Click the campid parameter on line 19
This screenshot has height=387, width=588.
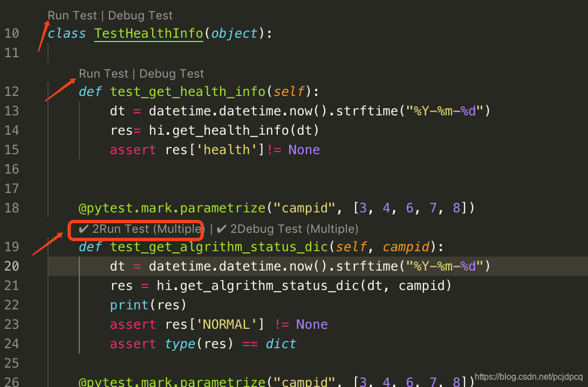click(406, 247)
